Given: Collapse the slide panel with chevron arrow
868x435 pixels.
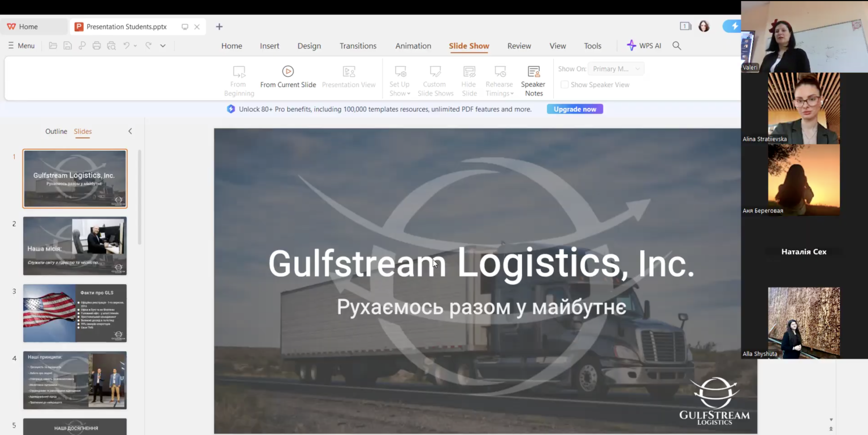Looking at the screenshot, I should point(130,131).
